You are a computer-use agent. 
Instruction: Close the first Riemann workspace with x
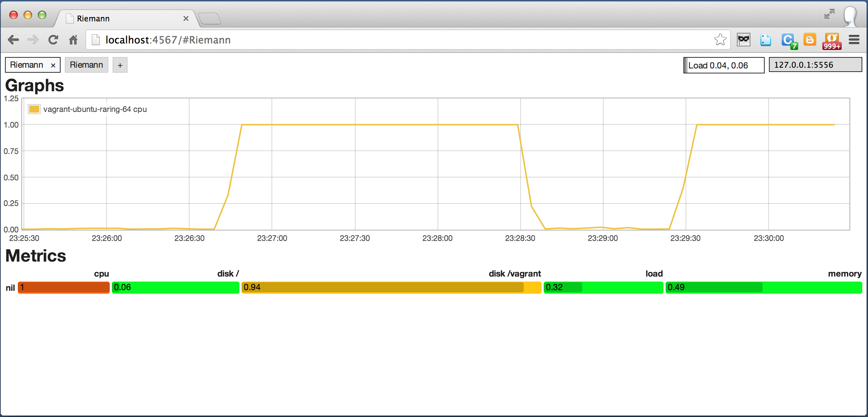[x=53, y=65]
